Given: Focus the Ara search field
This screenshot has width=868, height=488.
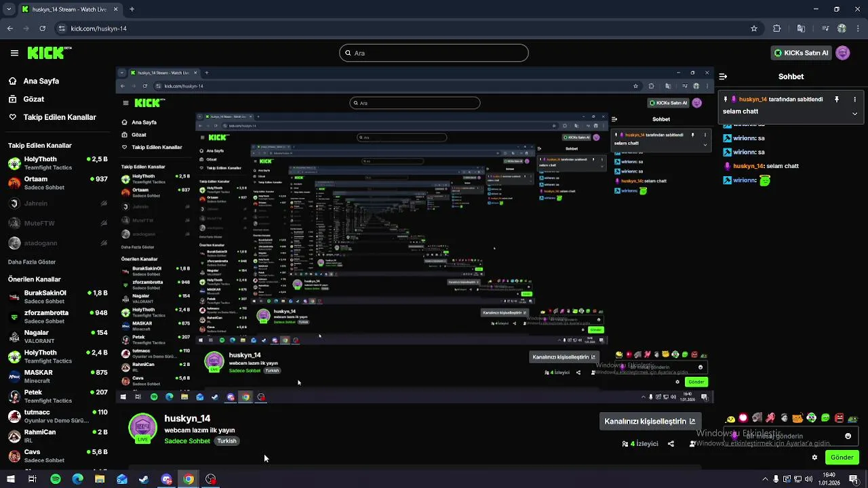Looking at the screenshot, I should coord(434,53).
